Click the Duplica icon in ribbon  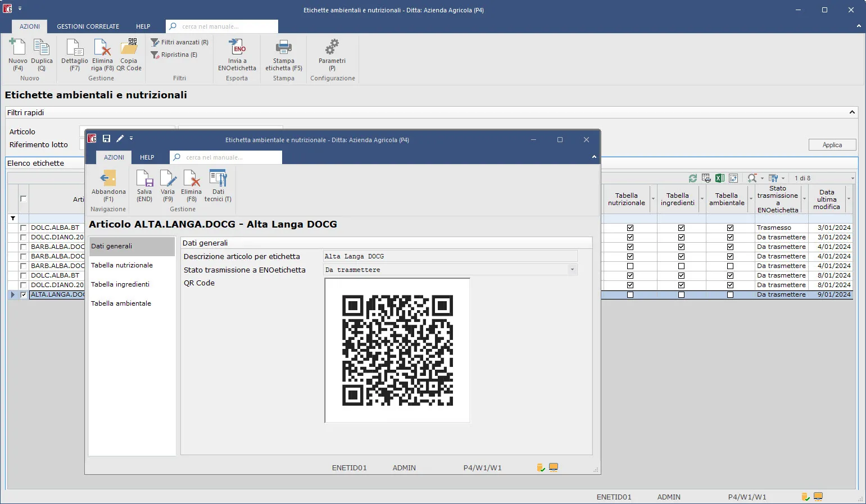point(42,48)
